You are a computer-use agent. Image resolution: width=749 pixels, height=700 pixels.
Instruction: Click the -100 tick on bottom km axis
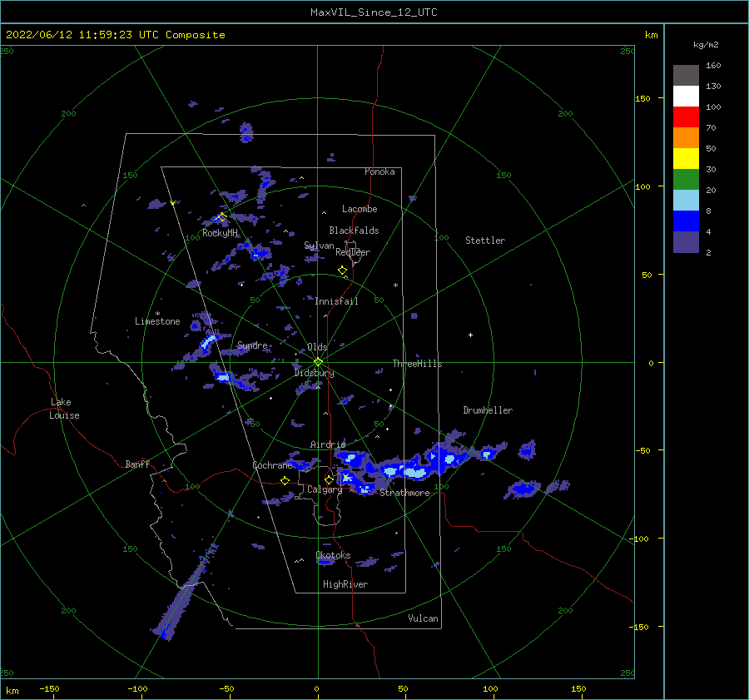(x=137, y=688)
